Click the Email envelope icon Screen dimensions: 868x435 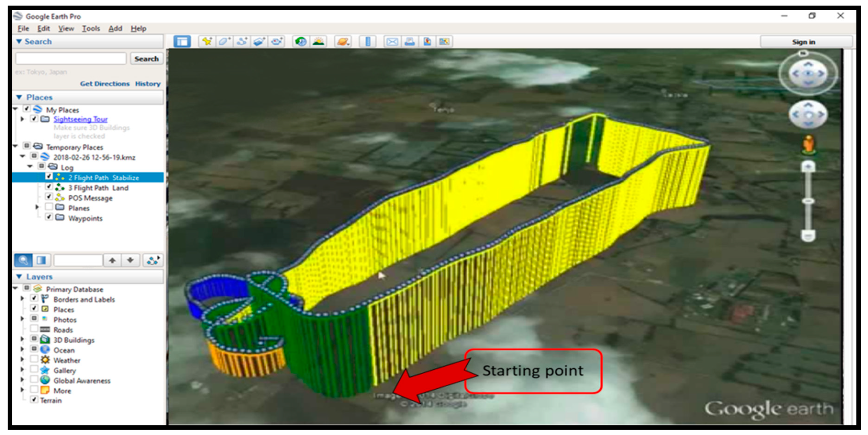(x=392, y=41)
